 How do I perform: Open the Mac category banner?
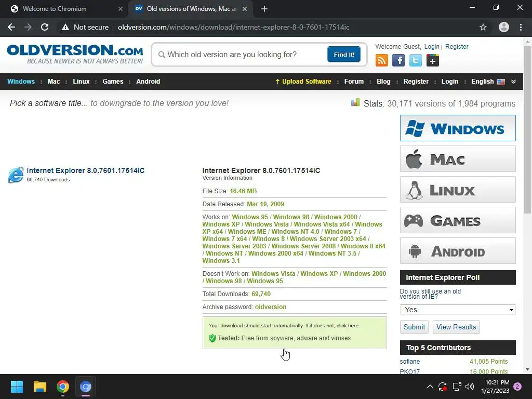point(458,159)
